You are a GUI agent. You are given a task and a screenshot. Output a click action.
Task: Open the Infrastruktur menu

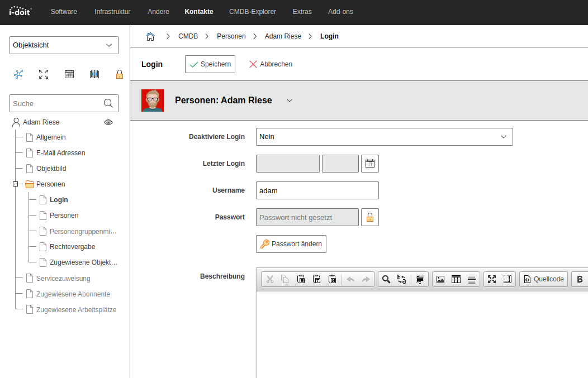pyautogui.click(x=112, y=12)
